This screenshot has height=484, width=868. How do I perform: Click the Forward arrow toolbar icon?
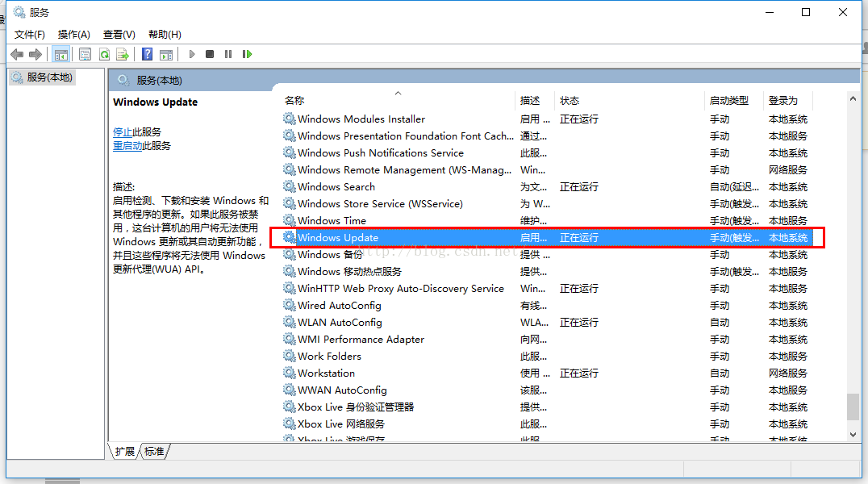pos(35,54)
